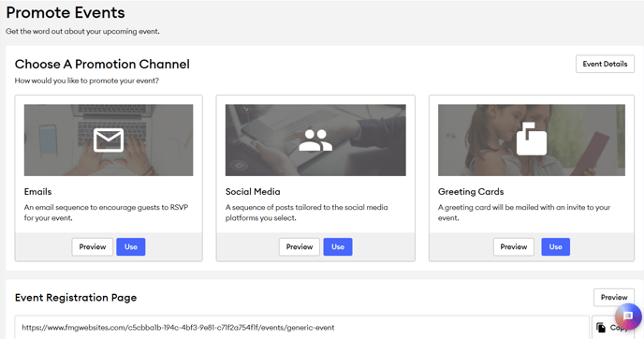This screenshot has height=339, width=644.
Task: Click the Choose A Promotion Channel heading
Action: (102, 64)
